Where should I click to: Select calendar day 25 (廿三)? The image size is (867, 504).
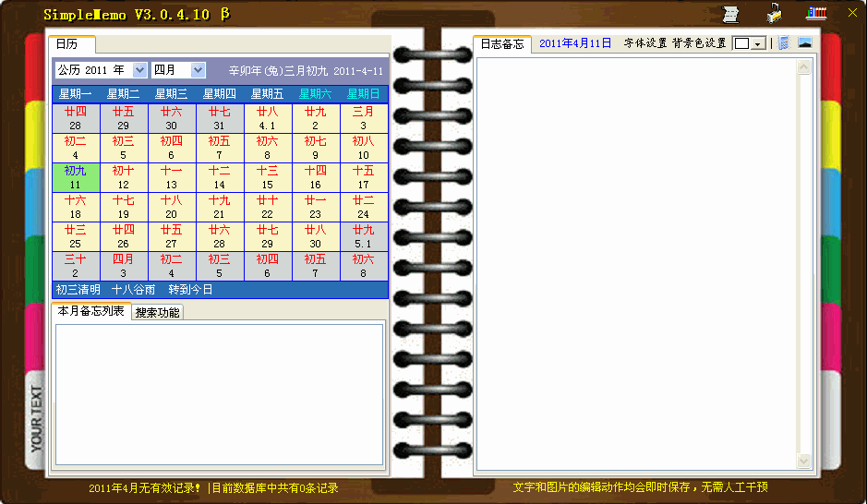coord(76,236)
